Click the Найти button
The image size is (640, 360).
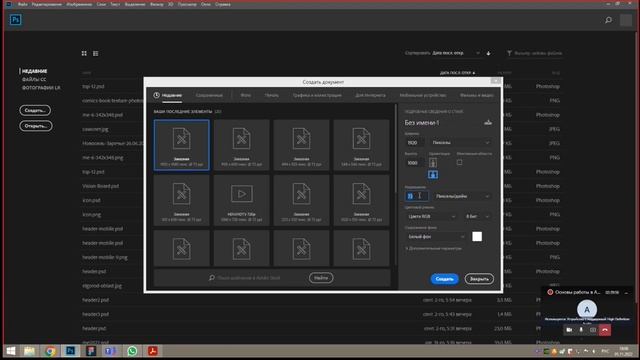(x=321, y=278)
